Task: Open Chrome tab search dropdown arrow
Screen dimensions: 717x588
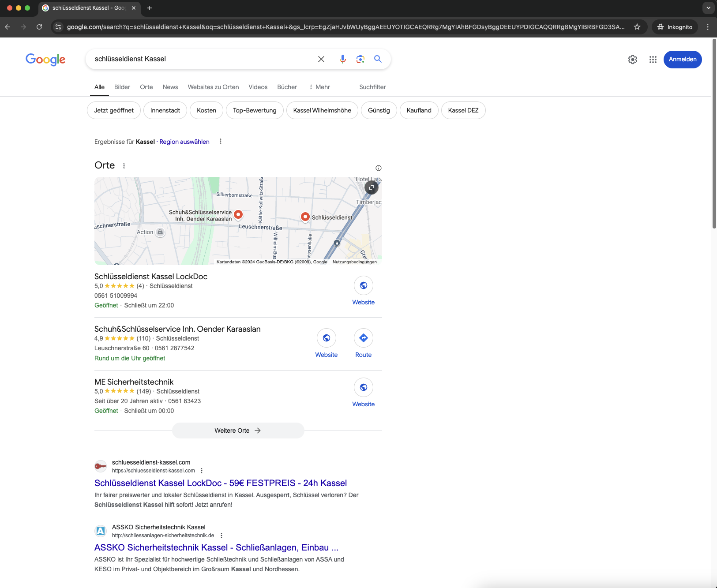Action: pos(709,8)
